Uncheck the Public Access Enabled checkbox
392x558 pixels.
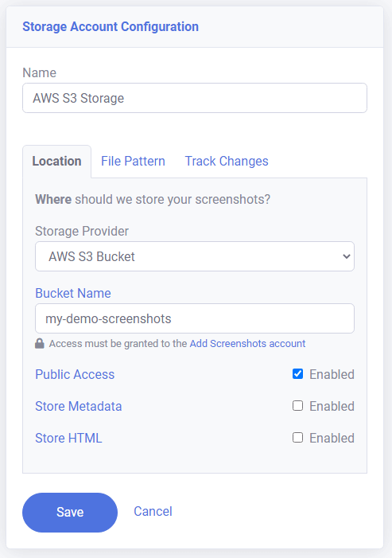point(297,374)
